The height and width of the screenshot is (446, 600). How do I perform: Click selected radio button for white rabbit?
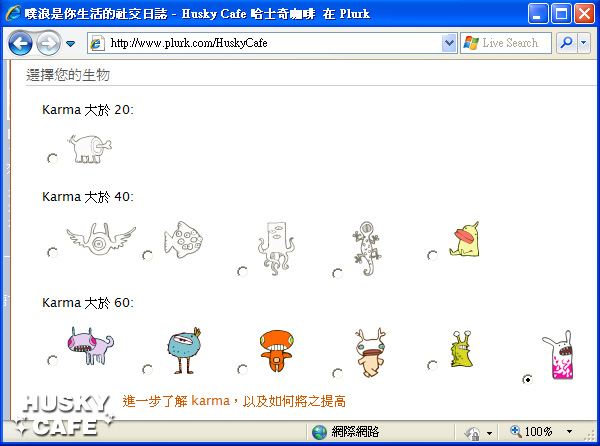pyautogui.click(x=527, y=379)
